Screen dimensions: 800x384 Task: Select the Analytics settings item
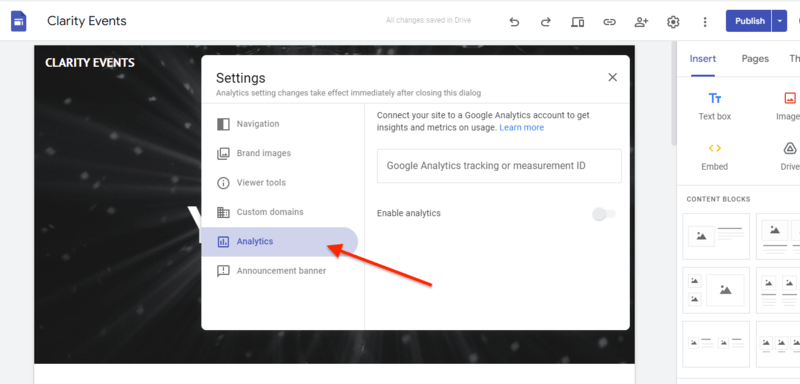click(x=280, y=241)
